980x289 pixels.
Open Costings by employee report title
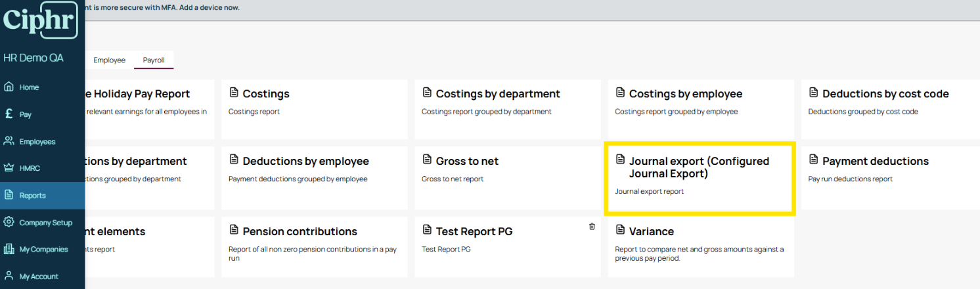point(686,94)
